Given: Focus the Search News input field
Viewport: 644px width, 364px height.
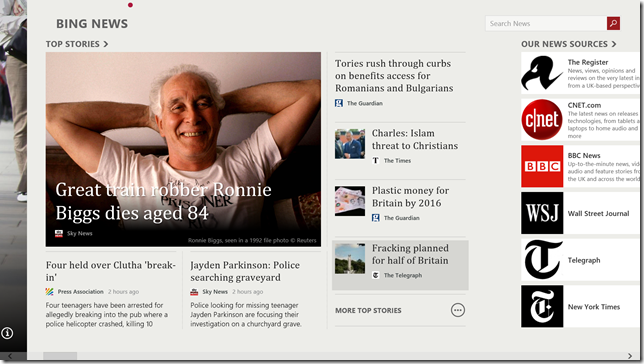Looking at the screenshot, I should [x=546, y=23].
